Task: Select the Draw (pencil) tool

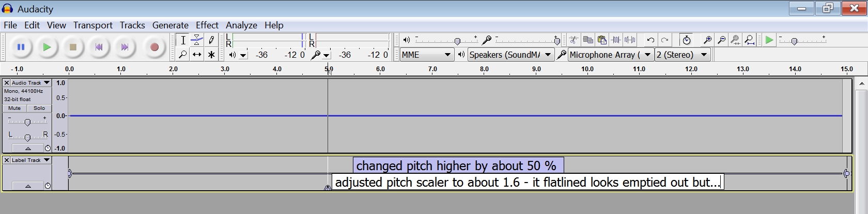Action: point(211,40)
